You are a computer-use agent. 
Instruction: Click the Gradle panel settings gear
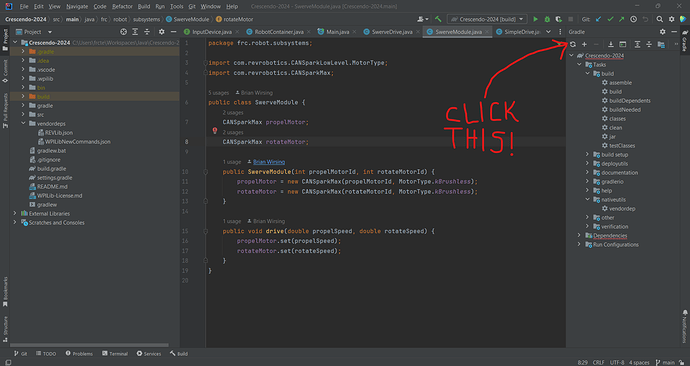pos(663,32)
